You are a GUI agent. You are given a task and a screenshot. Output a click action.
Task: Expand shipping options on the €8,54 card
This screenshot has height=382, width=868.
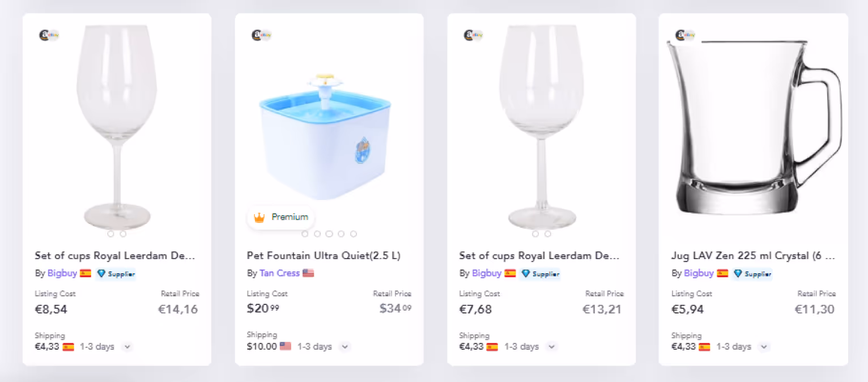tap(127, 347)
